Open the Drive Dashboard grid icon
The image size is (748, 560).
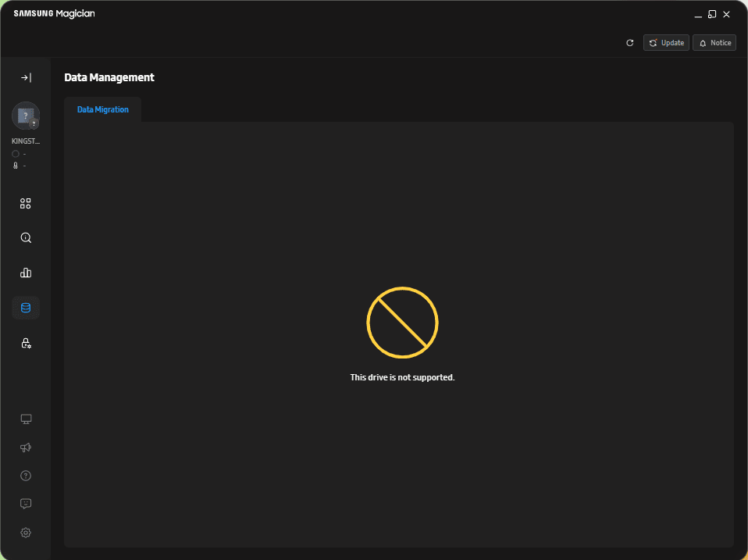(x=26, y=204)
